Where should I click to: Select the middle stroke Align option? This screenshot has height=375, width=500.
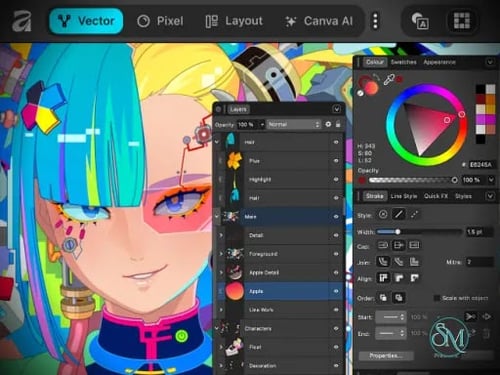pyautogui.click(x=399, y=278)
